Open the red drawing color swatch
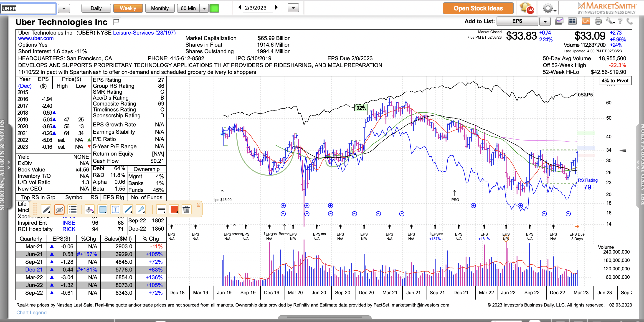 click(x=174, y=209)
